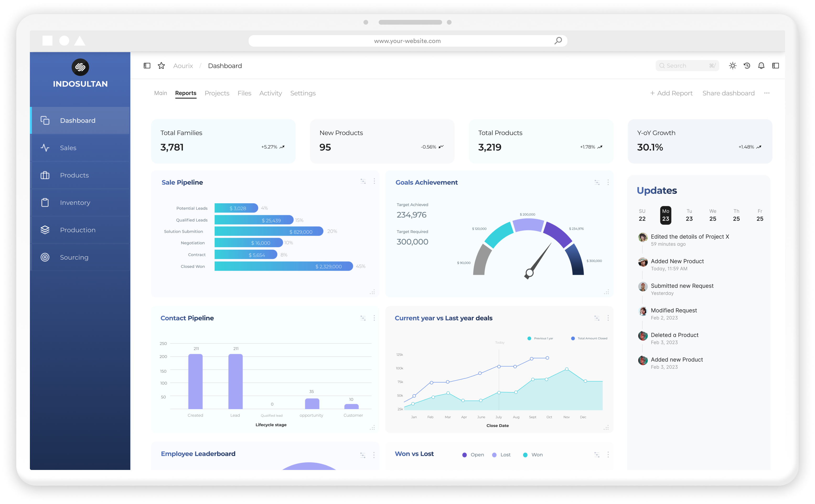Open Production sidebar section
Screen dimensions: 815x504
[x=77, y=230]
